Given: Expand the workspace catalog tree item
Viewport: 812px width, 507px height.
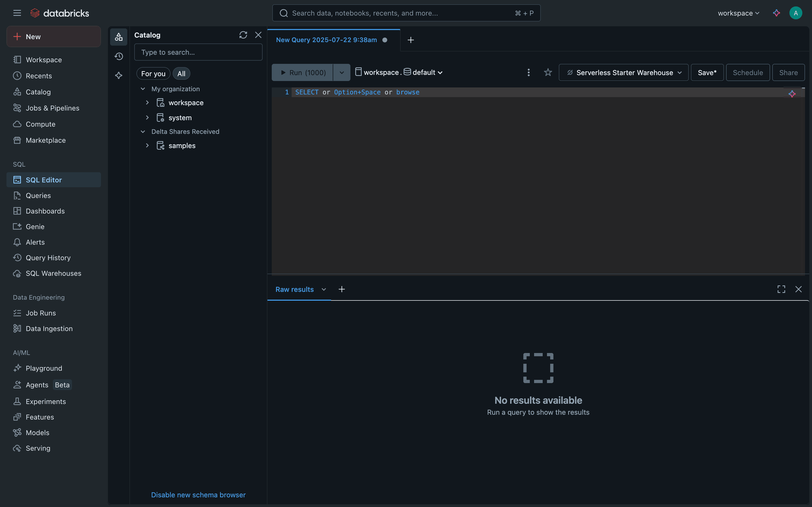Looking at the screenshot, I should tap(148, 102).
